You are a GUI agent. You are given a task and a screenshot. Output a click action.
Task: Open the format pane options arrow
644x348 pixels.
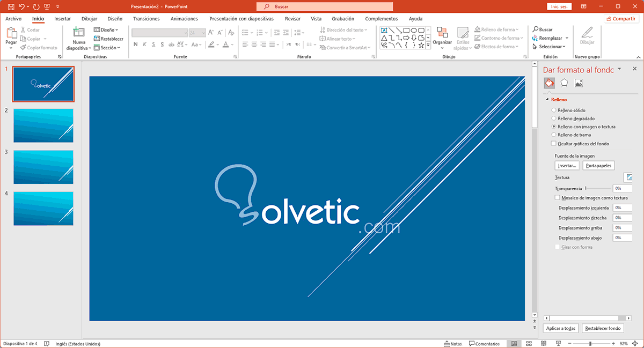tap(619, 69)
